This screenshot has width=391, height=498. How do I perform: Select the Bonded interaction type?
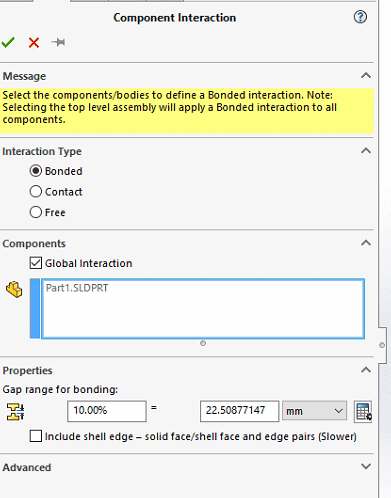click(36, 171)
